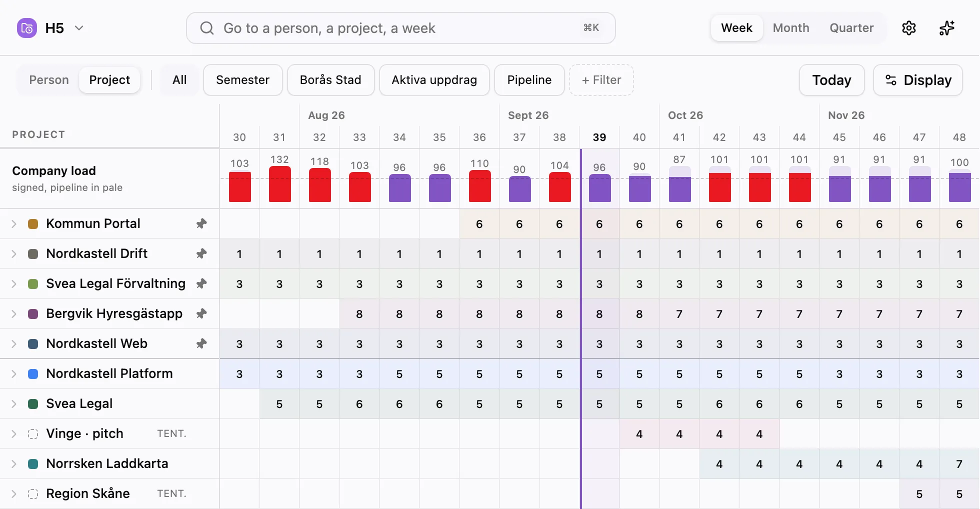The height and width of the screenshot is (509, 980).
Task: Add a new filter with + Filter
Action: tap(601, 80)
